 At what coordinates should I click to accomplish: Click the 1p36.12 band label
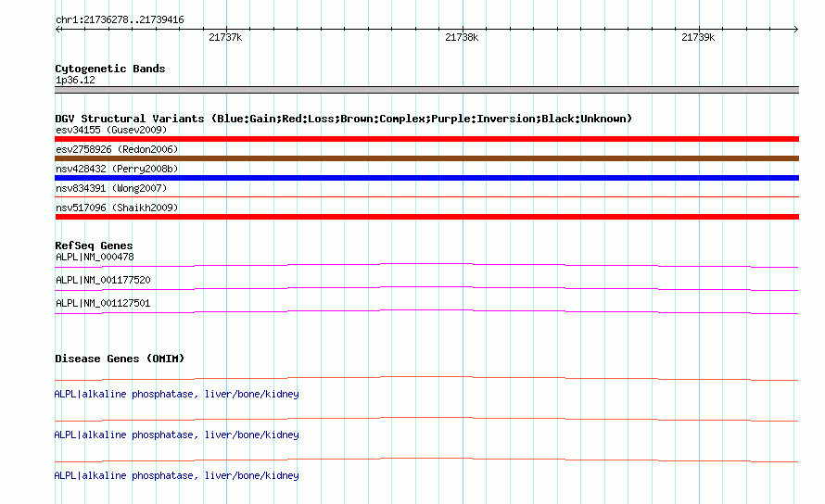tap(75, 80)
